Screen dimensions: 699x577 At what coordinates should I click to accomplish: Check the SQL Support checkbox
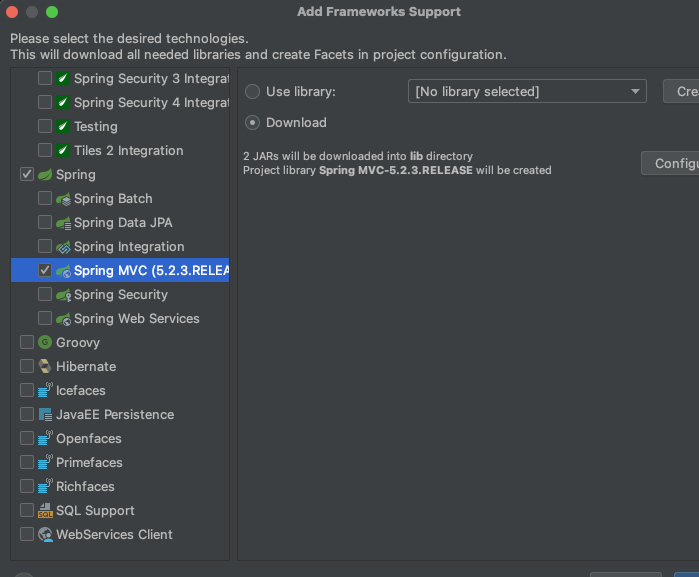(27, 511)
